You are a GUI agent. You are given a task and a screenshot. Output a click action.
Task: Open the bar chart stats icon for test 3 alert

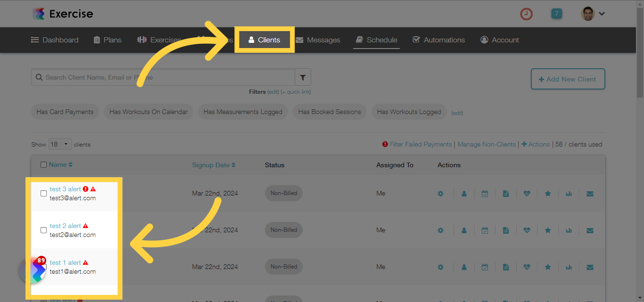[x=569, y=193]
